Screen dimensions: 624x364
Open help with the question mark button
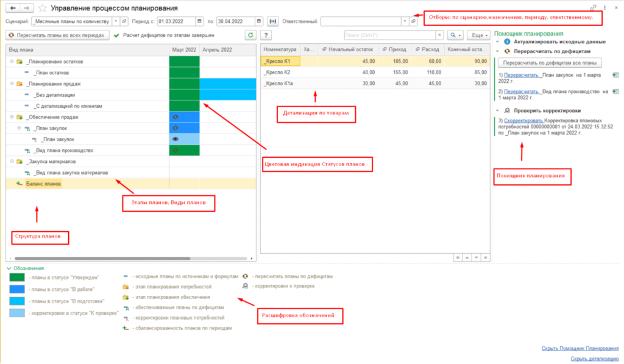(266, 35)
